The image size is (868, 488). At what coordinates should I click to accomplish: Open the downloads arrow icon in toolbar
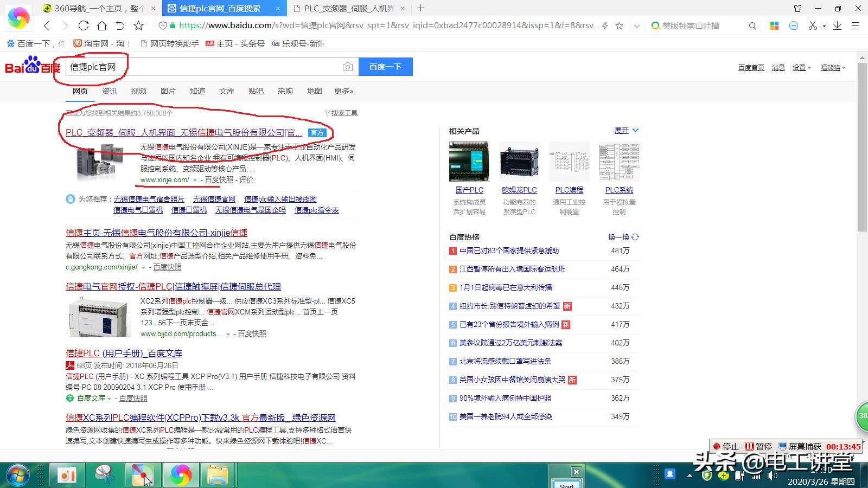click(x=838, y=25)
